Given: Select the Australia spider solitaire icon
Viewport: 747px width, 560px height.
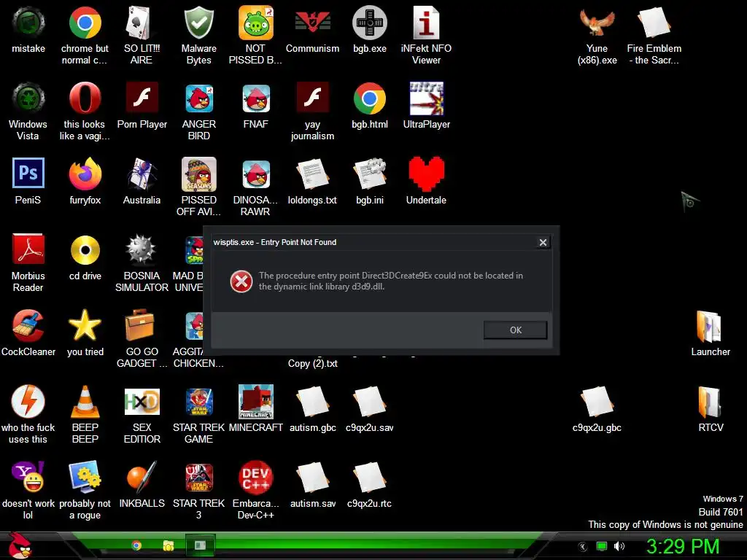Looking at the screenshot, I should click(x=142, y=174).
